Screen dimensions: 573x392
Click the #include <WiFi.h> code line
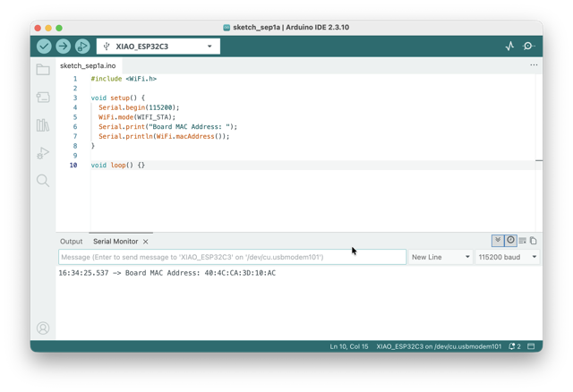(124, 79)
